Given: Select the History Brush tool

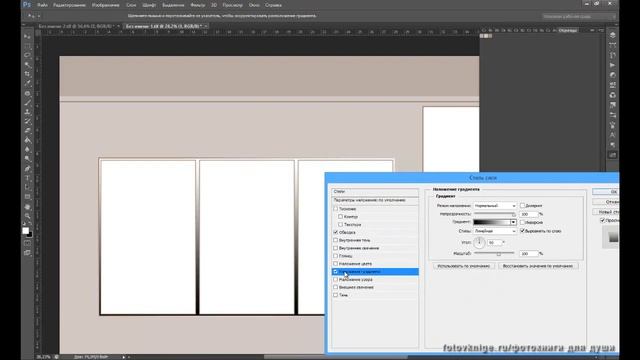Looking at the screenshot, I should click(27, 122).
